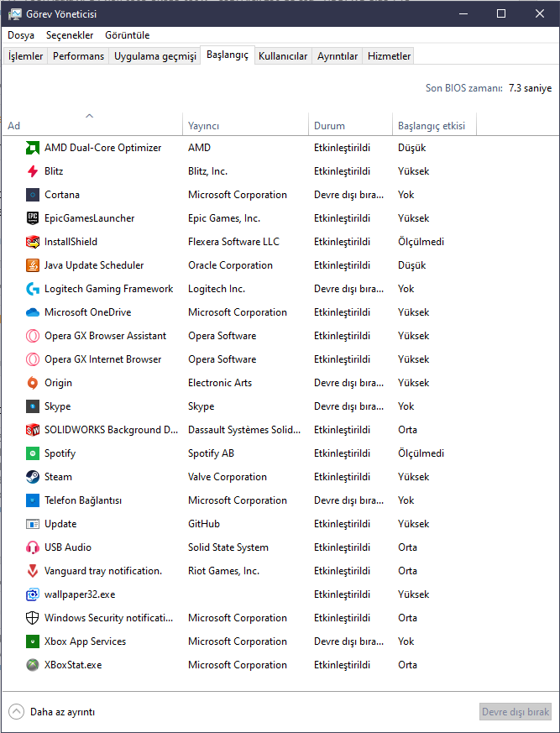Sort by the Durum column header

tap(351, 124)
